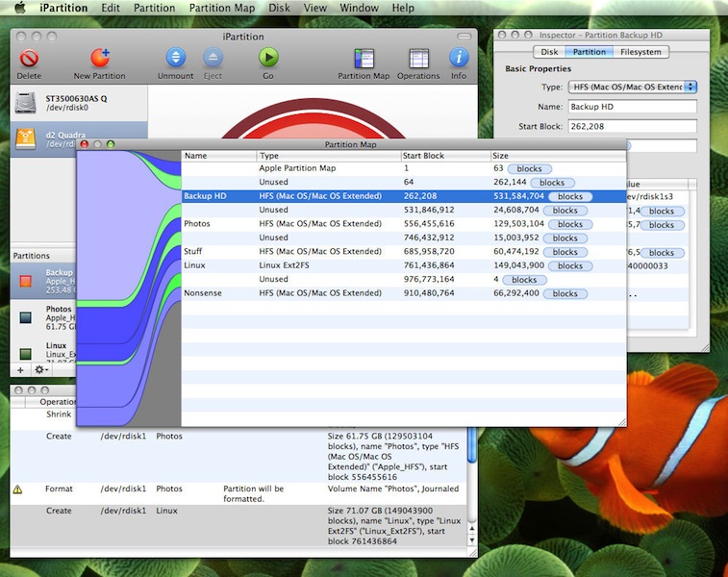
Task: Open the Type dropdown in Inspector
Action: click(x=633, y=88)
